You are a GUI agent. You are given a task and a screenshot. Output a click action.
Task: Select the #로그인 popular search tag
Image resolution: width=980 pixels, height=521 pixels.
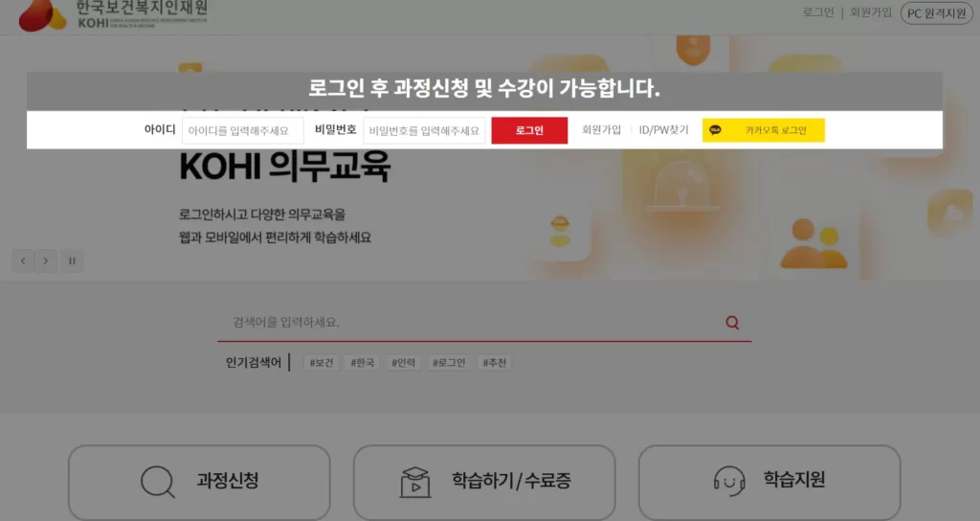point(449,363)
